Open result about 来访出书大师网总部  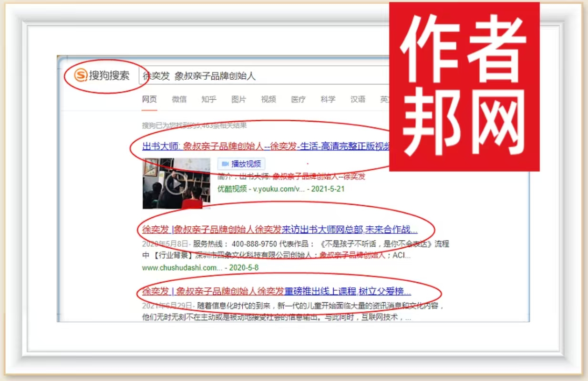(x=279, y=229)
